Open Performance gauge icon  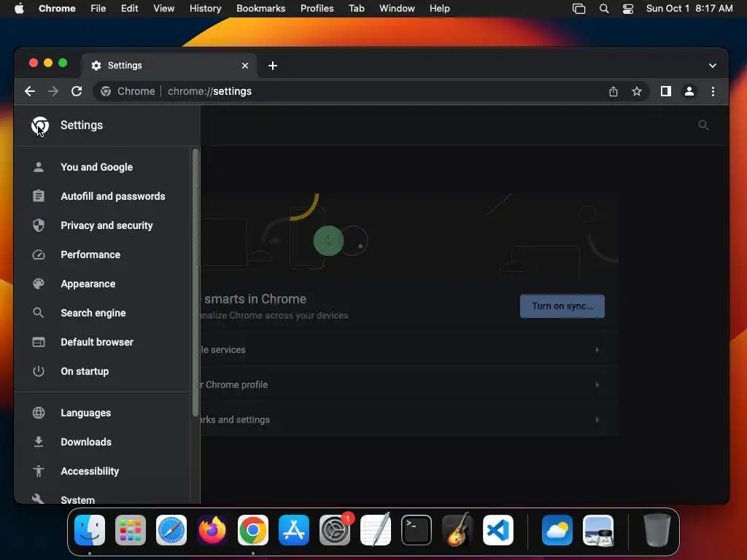coord(39,254)
